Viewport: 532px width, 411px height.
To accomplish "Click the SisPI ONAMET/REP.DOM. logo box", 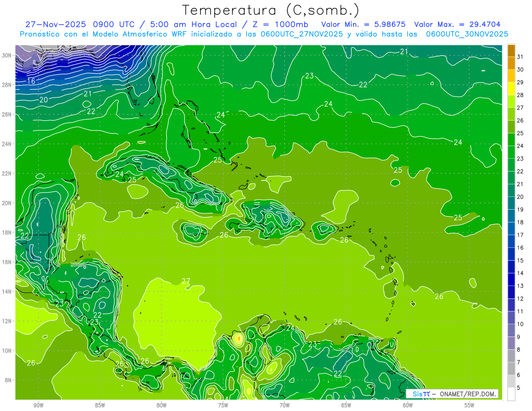I will [452, 394].
